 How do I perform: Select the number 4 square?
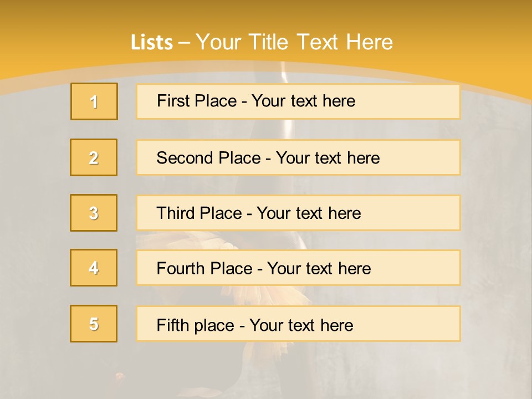94,268
